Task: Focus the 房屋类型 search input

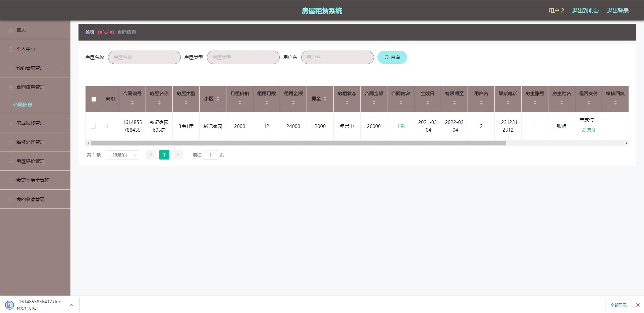Action: tap(243, 57)
